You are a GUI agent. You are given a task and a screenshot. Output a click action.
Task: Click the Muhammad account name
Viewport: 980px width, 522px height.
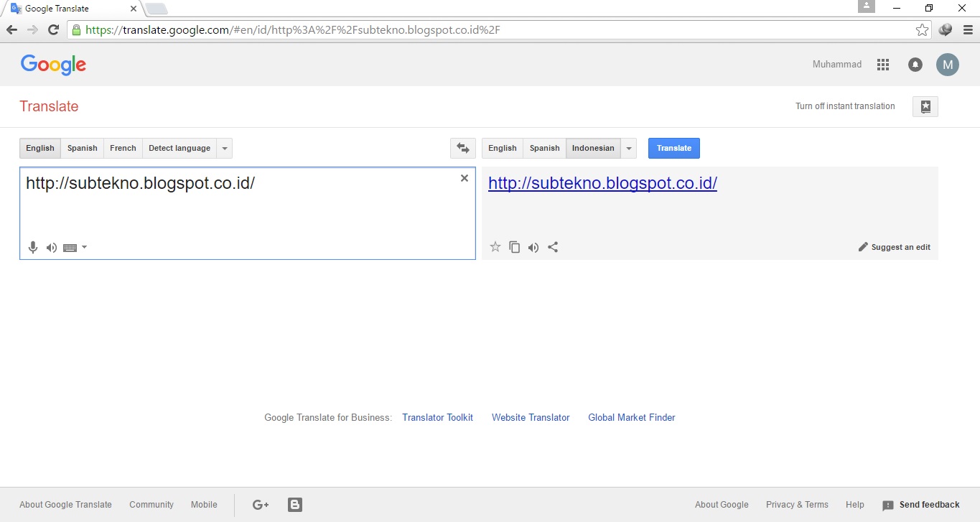[837, 65]
